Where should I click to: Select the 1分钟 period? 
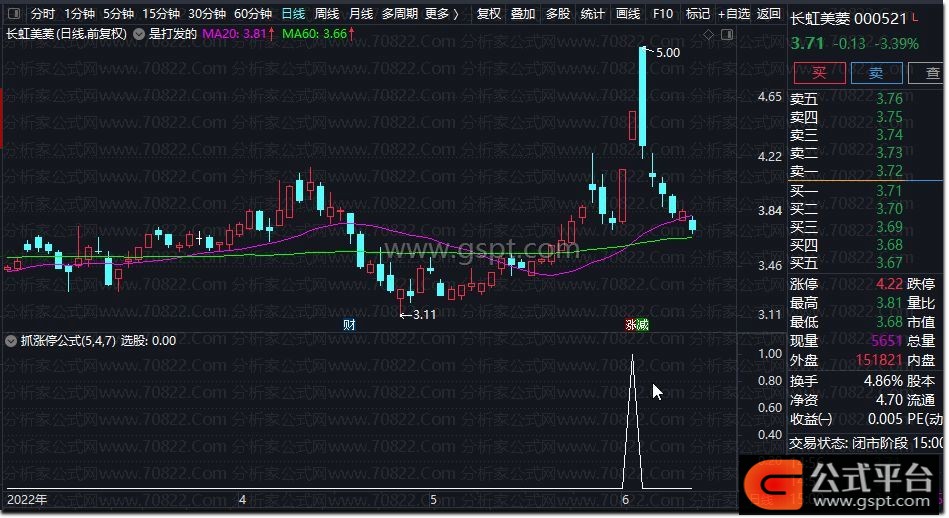point(79,13)
